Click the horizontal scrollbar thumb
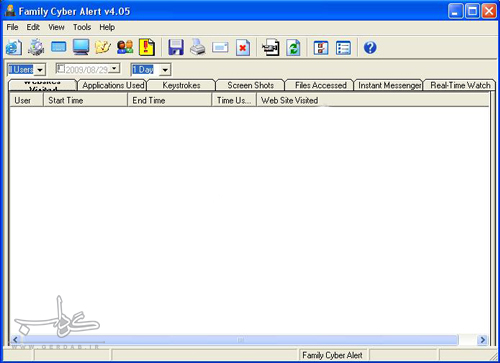 (240, 340)
